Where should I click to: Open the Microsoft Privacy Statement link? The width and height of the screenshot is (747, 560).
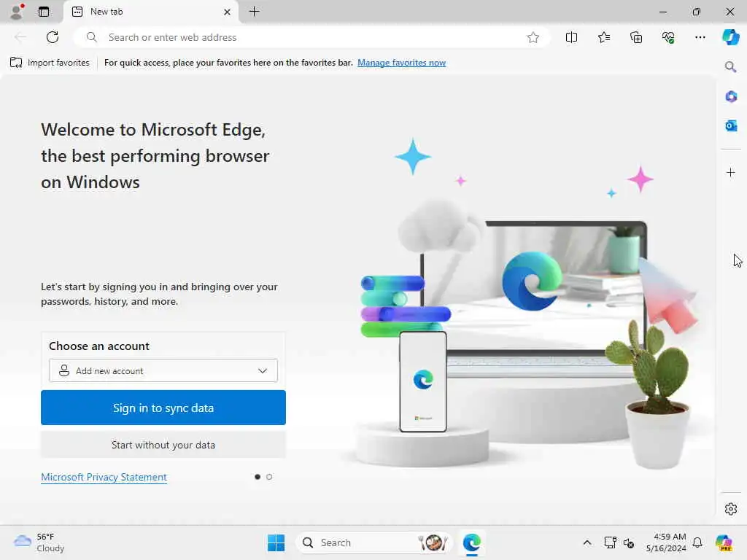click(104, 477)
